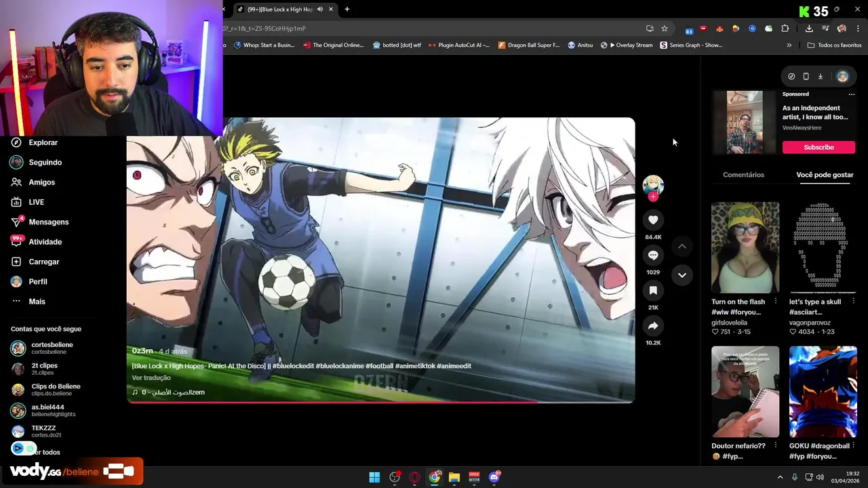This screenshot has height=488, width=868.
Task: Click the phone app icon in pill
Action: (806, 77)
